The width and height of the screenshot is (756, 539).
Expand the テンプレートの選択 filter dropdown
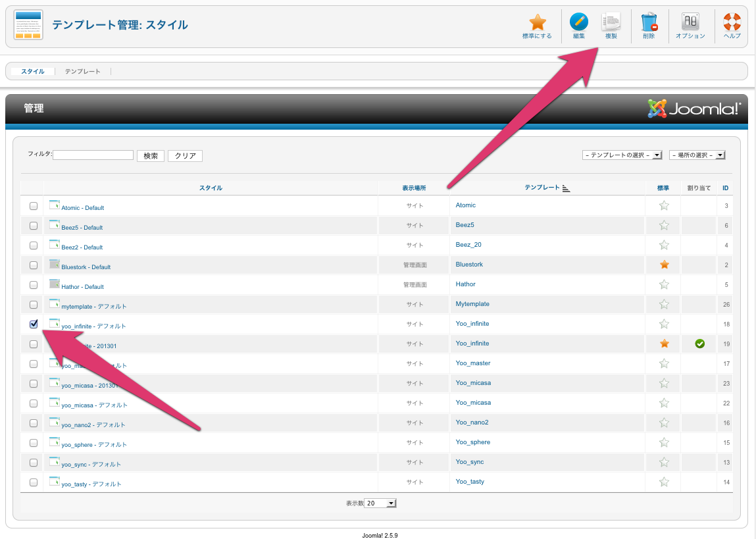tap(622, 155)
